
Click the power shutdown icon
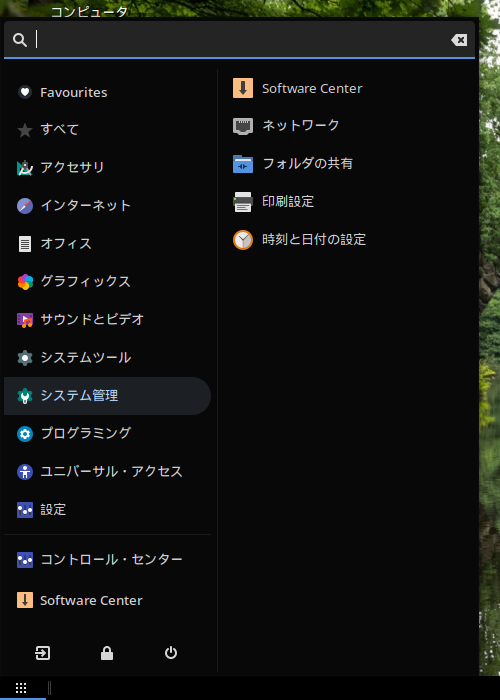[171, 653]
